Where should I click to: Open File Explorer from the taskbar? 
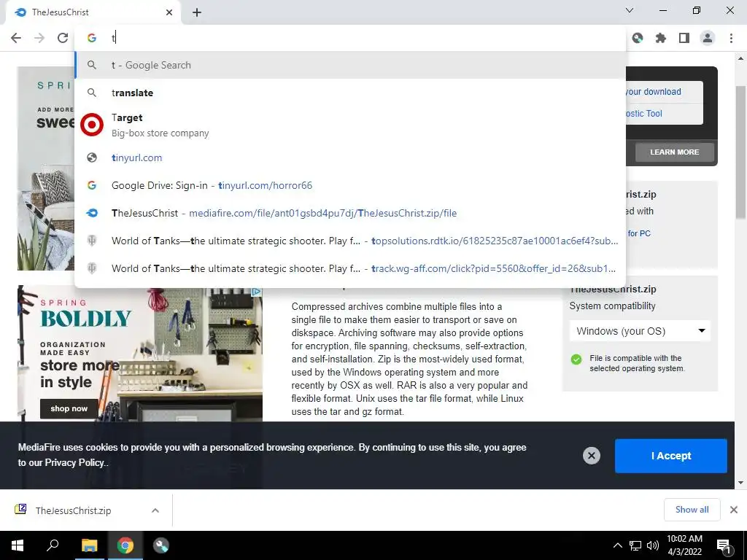(89, 545)
